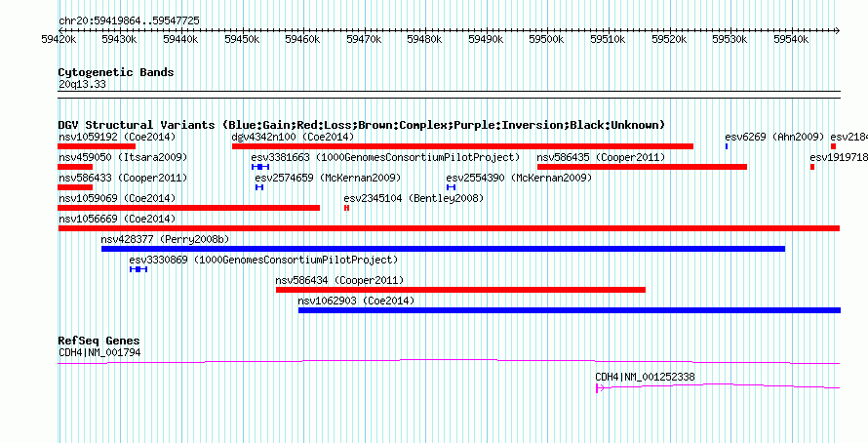Select the long nsv1056669 red bar
Screen dimensions: 868x443
click(449, 228)
